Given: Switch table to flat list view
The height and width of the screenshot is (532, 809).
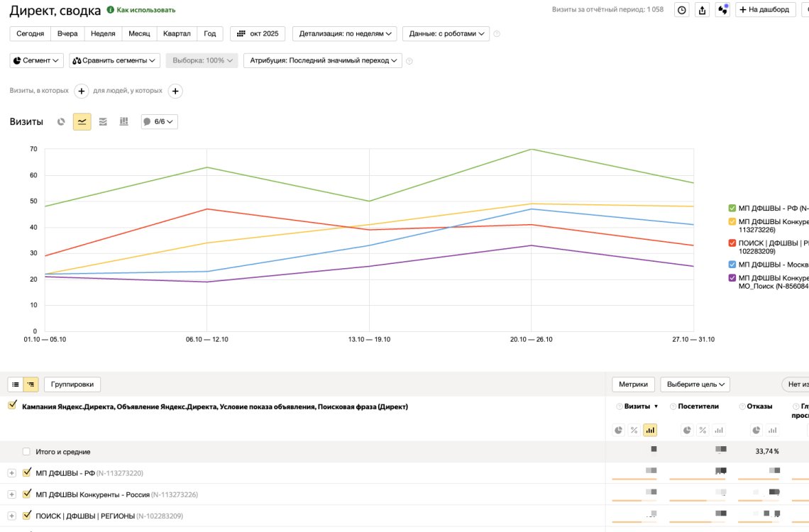Looking at the screenshot, I should [16, 384].
